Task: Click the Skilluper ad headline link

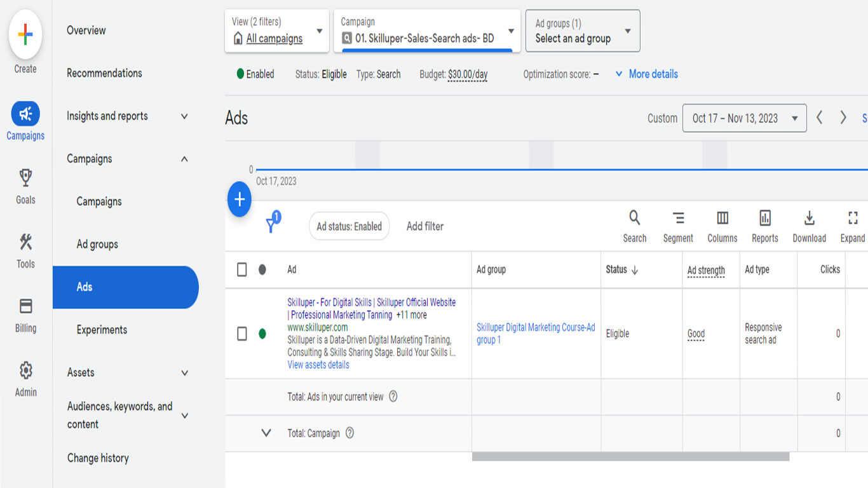Action: [371, 308]
